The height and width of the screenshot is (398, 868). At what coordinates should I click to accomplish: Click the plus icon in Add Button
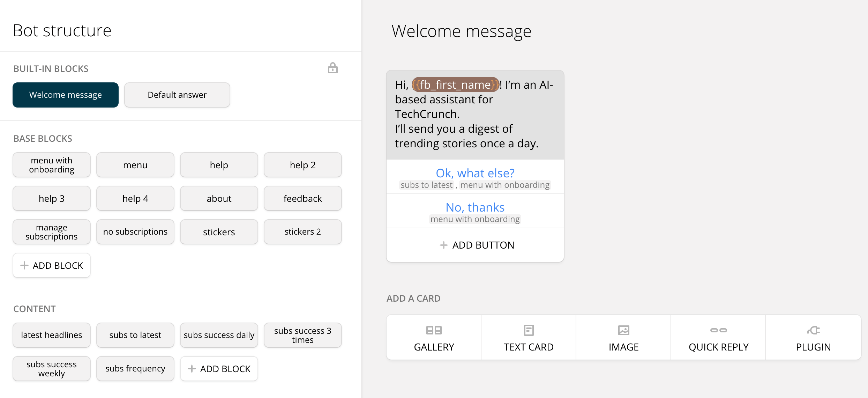443,245
